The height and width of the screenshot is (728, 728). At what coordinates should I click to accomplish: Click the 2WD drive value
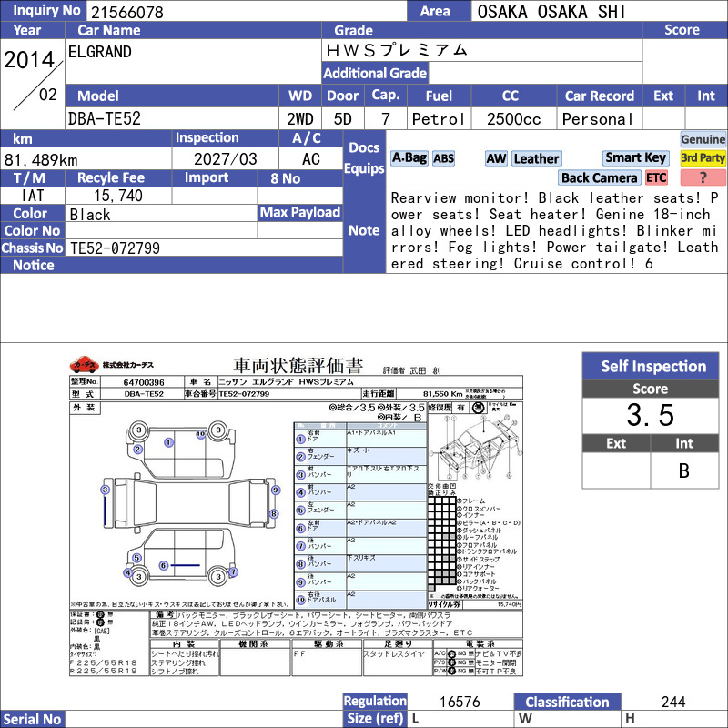(x=300, y=119)
